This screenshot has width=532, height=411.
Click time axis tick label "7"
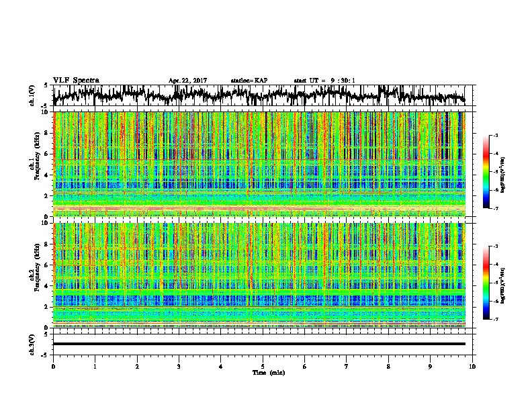click(347, 367)
